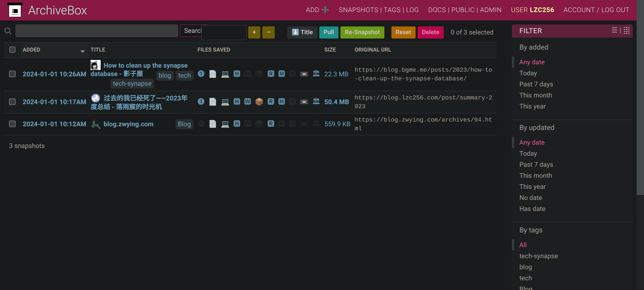The image size is (644, 290).
Task: Toggle the Added column sort arrow
Action: click(83, 51)
